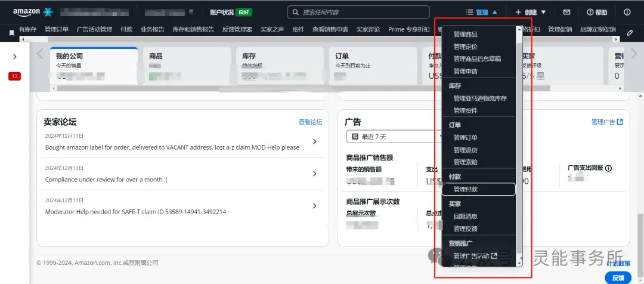
Task: Open the 创建 dropdown menu
Action: [531, 13]
